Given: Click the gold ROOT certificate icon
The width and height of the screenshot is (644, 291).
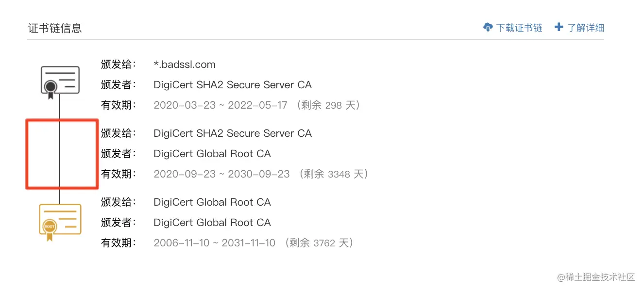Looking at the screenshot, I should [60, 222].
